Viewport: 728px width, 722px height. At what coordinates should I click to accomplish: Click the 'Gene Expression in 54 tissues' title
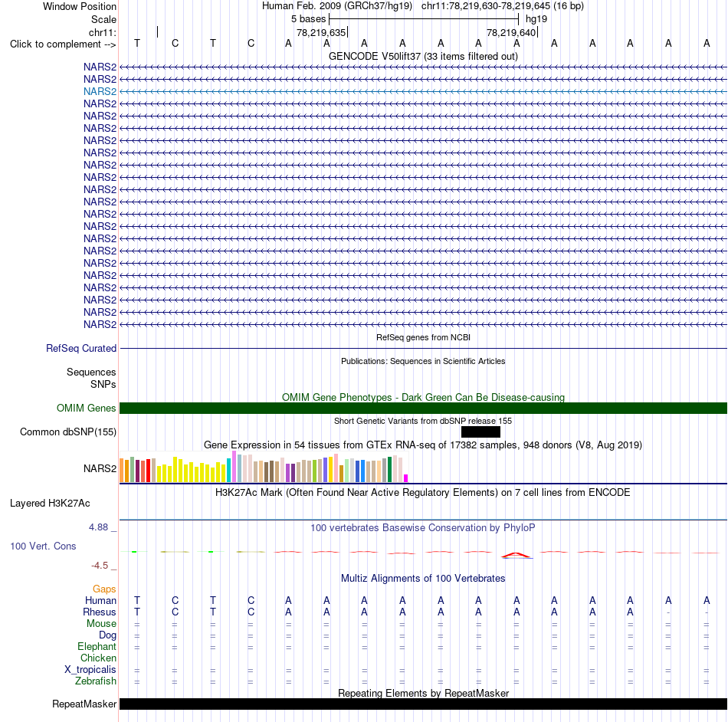pos(423,445)
